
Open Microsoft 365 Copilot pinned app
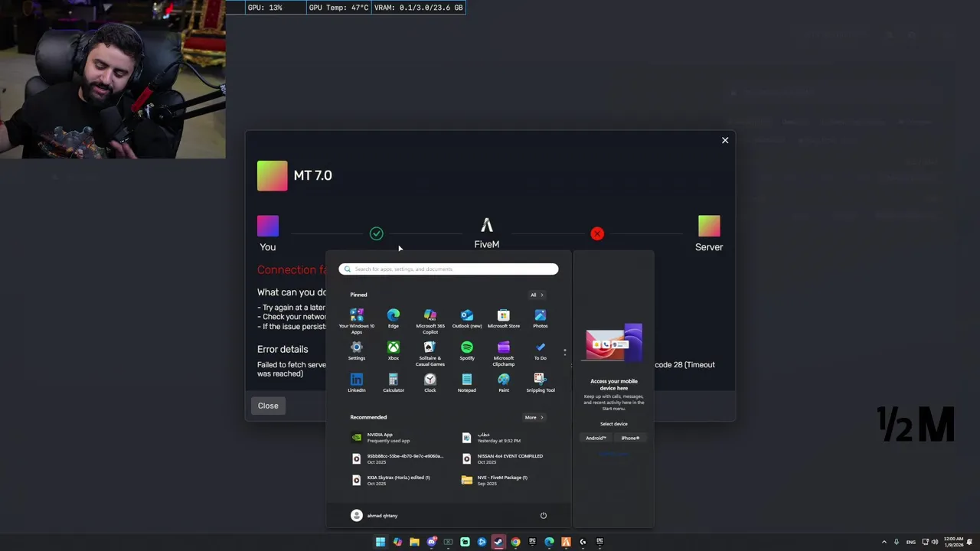point(430,321)
